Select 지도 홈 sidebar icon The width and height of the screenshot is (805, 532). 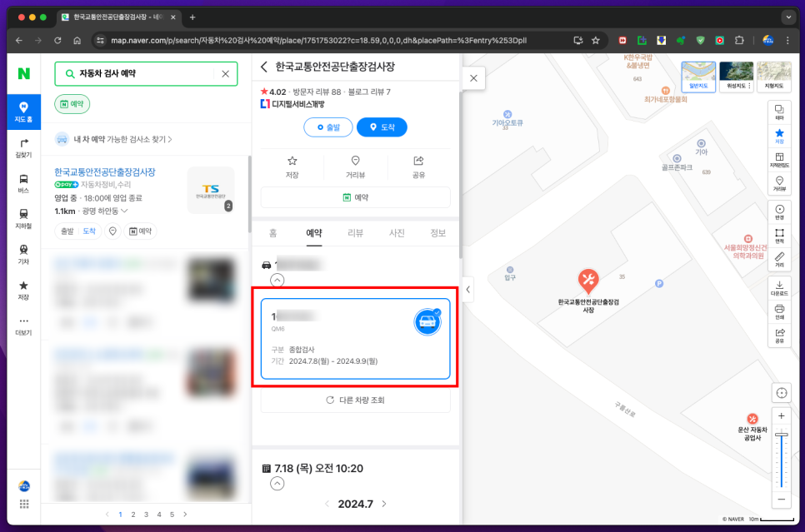[23, 112]
